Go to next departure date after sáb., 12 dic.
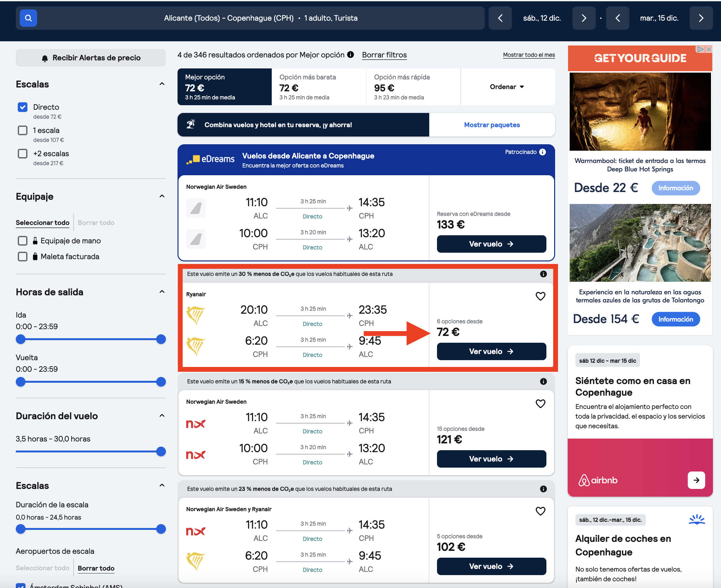Image resolution: width=721 pixels, height=588 pixels. pos(584,18)
